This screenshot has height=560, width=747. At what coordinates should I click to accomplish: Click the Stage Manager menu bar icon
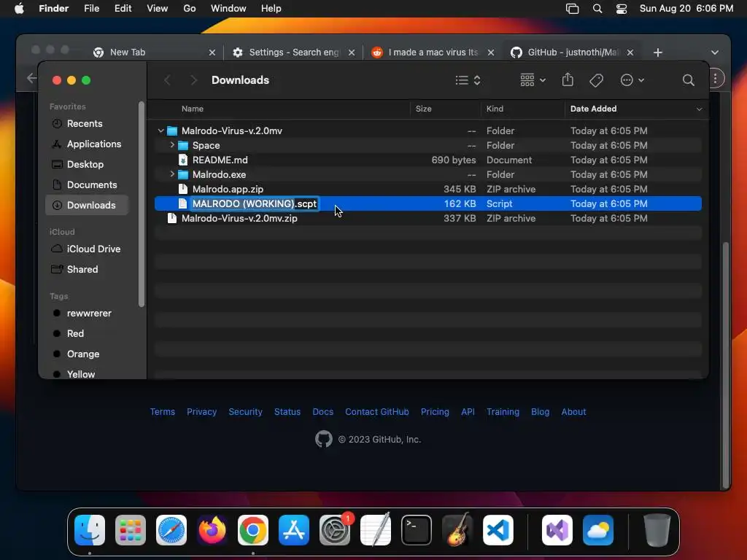pyautogui.click(x=572, y=9)
